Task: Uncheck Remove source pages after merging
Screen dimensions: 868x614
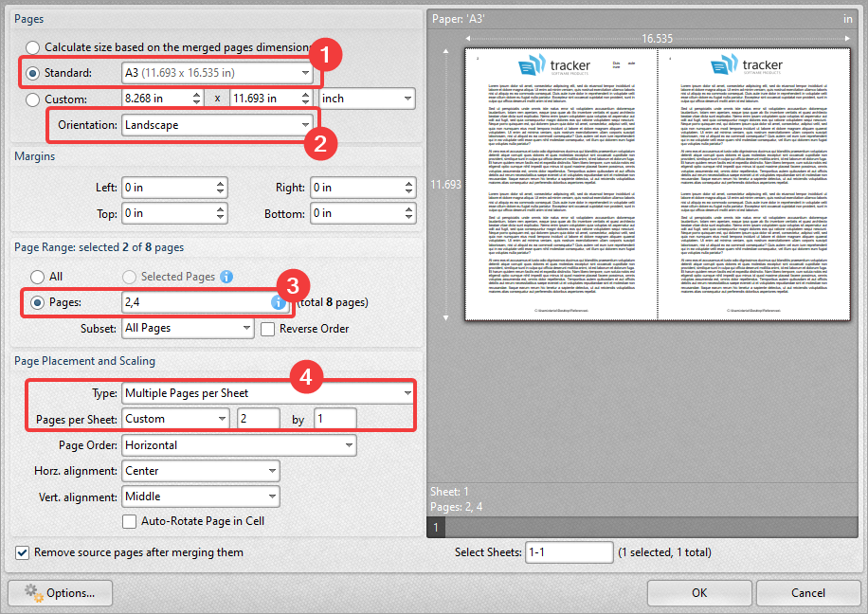Action: click(x=22, y=552)
